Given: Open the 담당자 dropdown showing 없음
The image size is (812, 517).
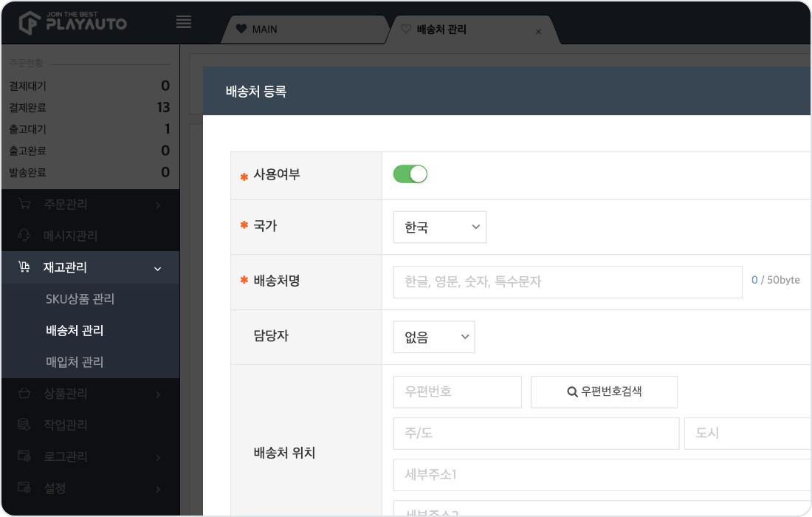Looking at the screenshot, I should [x=433, y=337].
